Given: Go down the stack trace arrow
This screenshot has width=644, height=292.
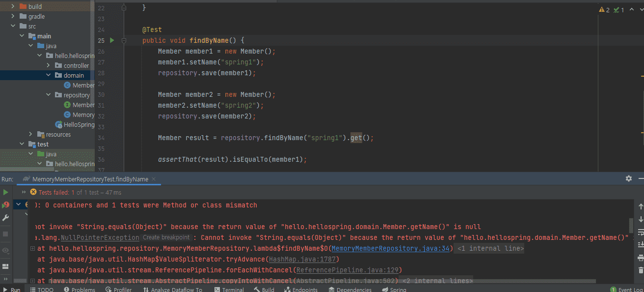Looking at the screenshot, I should tap(641, 219).
